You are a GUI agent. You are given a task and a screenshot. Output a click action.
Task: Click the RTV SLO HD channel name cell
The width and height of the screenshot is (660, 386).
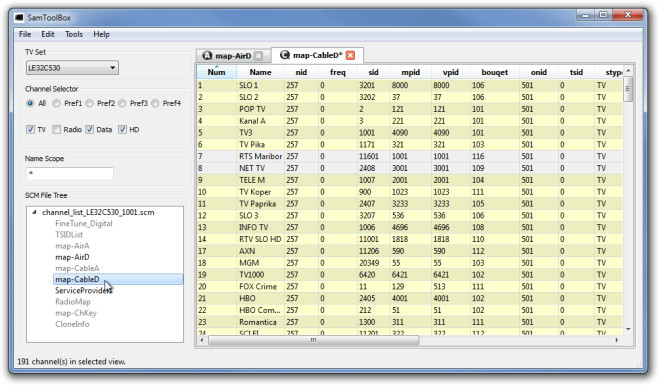tap(260, 239)
